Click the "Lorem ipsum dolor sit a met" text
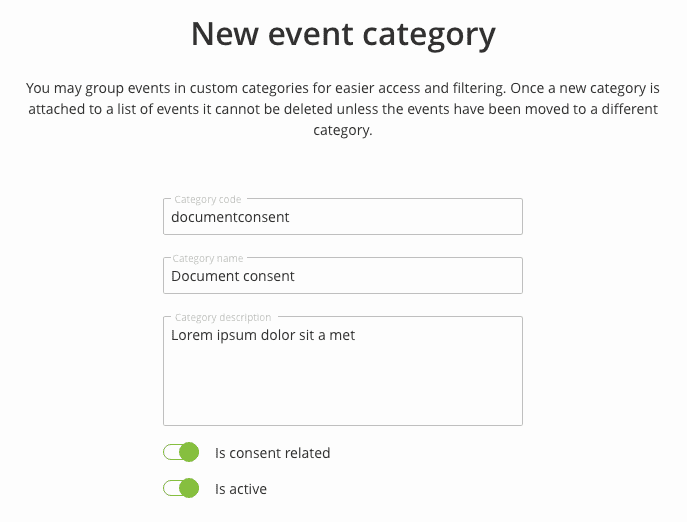 [x=263, y=336]
